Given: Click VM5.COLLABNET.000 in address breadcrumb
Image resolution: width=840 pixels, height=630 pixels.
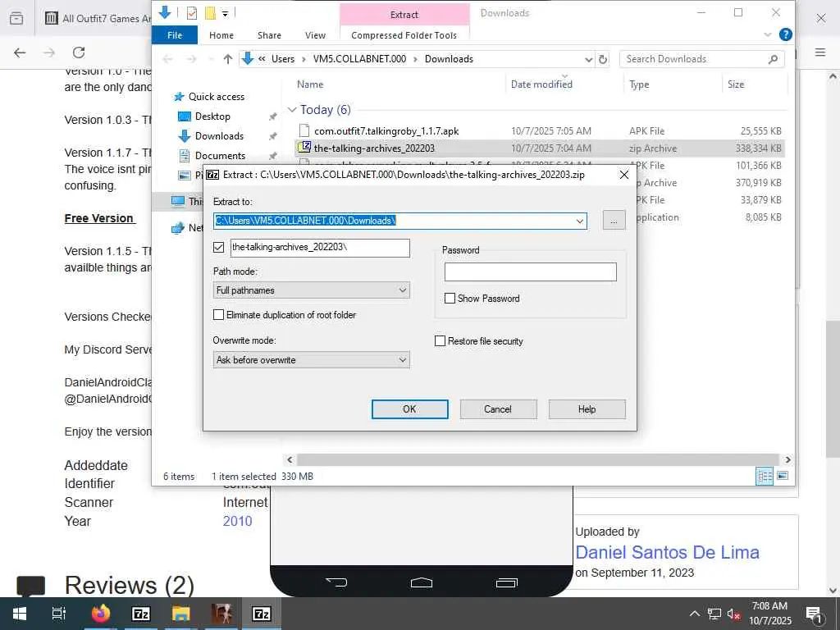Looking at the screenshot, I should [359, 59].
